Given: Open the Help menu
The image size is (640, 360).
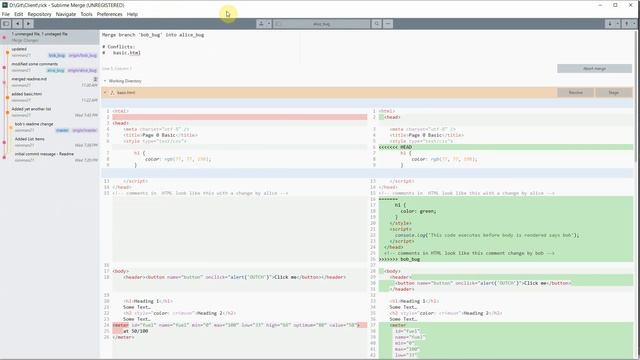Looking at the screenshot, I should click(x=132, y=14).
